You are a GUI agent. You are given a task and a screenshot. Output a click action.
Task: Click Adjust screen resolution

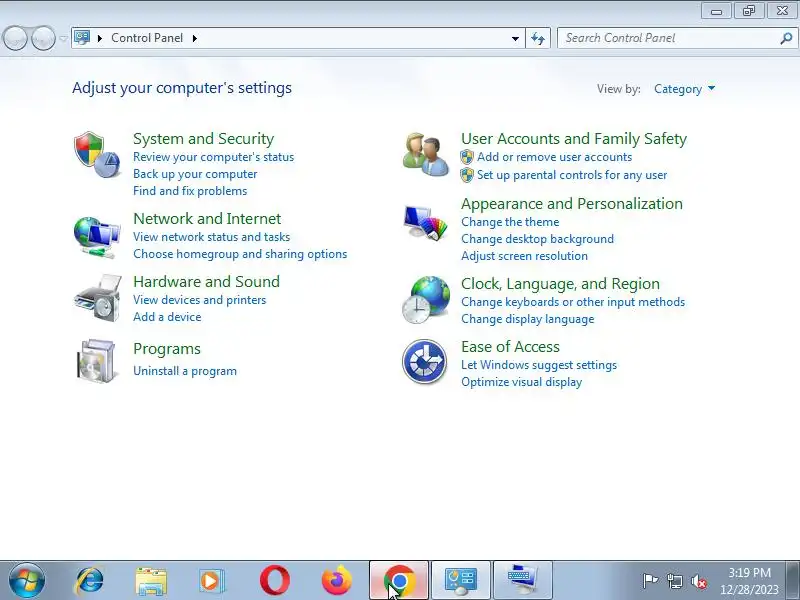[524, 256]
